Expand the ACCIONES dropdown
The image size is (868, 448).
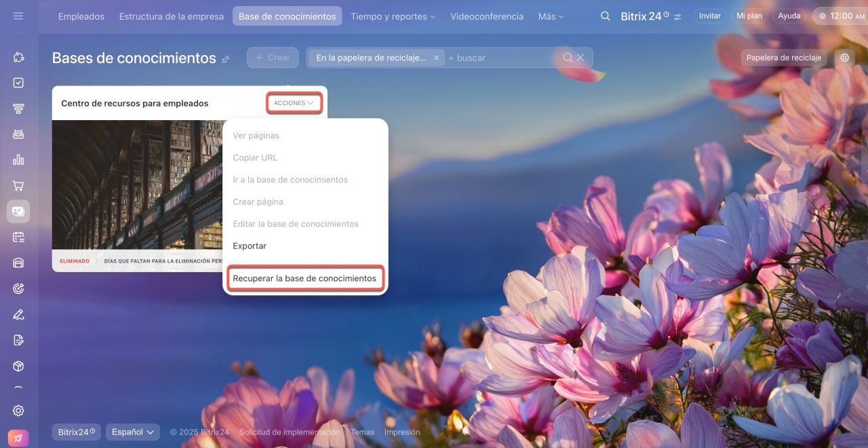(294, 103)
